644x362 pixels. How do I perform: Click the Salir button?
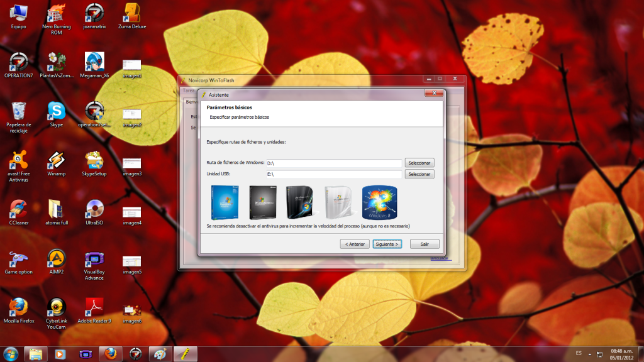(x=425, y=244)
